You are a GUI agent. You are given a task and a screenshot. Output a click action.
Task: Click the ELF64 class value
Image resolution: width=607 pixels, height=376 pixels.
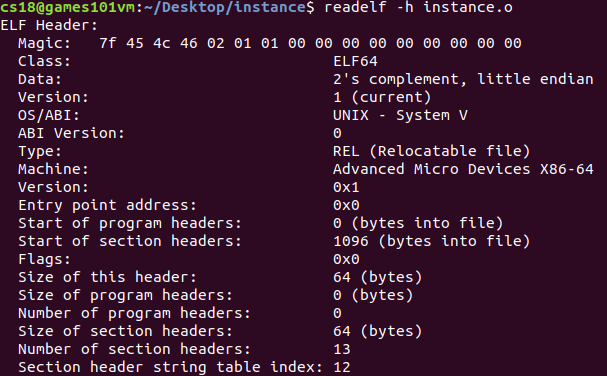pos(355,61)
